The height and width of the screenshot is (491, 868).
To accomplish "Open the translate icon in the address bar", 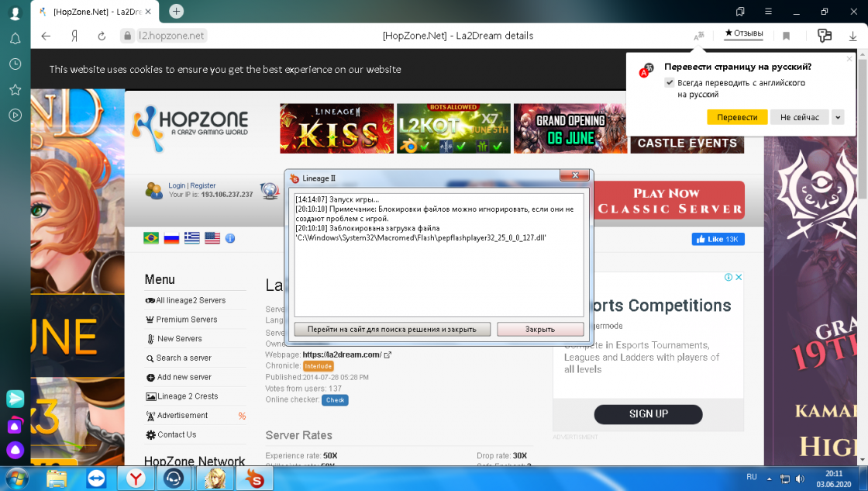I will pos(699,36).
